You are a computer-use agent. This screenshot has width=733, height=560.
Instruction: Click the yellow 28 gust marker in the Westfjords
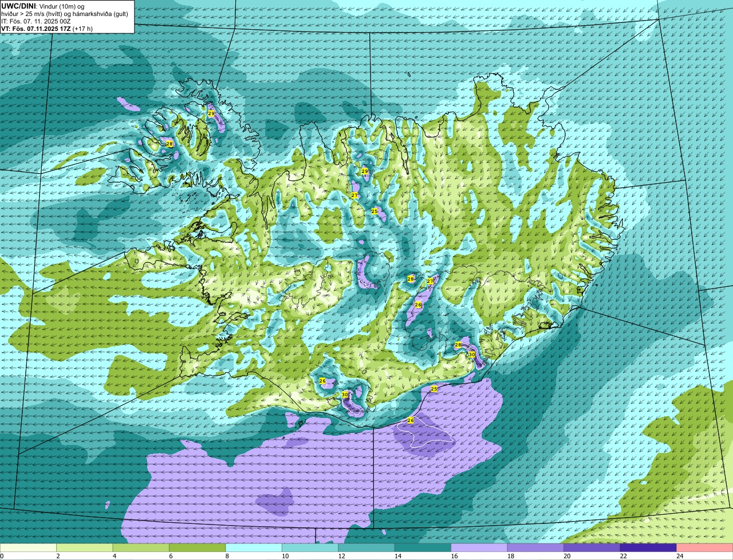pyautogui.click(x=170, y=144)
